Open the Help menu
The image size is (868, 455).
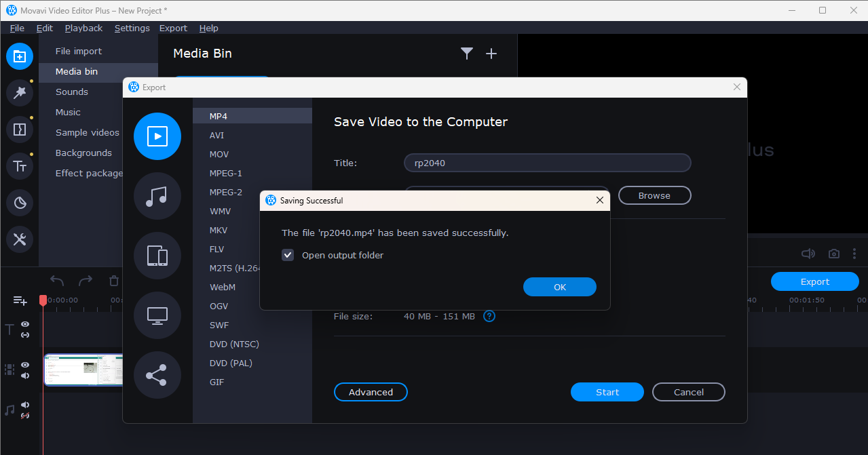[209, 28]
